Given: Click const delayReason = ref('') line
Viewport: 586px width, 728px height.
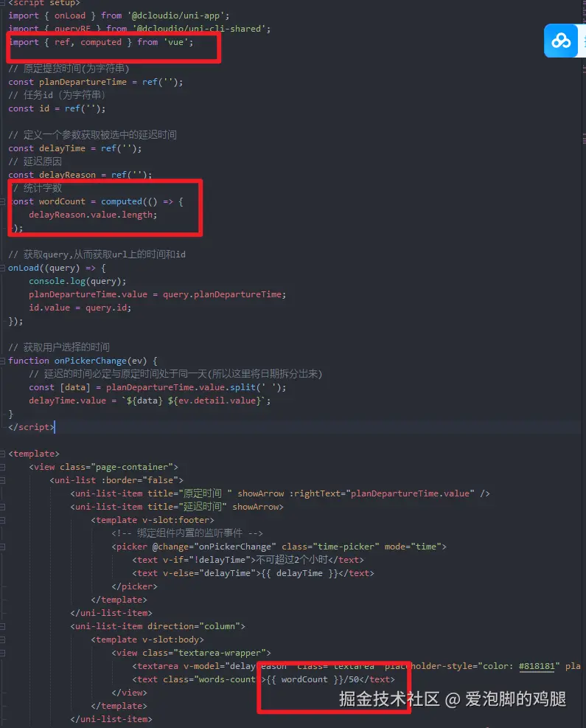Looking at the screenshot, I should tap(80, 175).
